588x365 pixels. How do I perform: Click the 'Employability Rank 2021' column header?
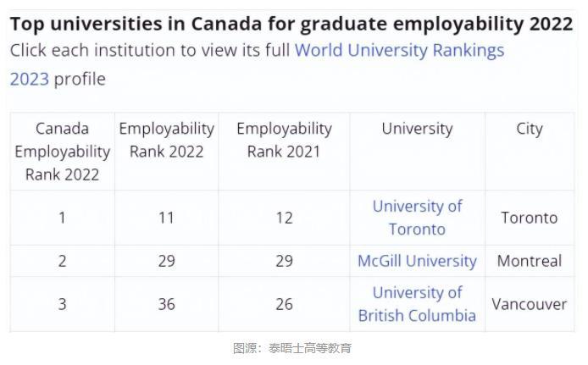point(284,140)
